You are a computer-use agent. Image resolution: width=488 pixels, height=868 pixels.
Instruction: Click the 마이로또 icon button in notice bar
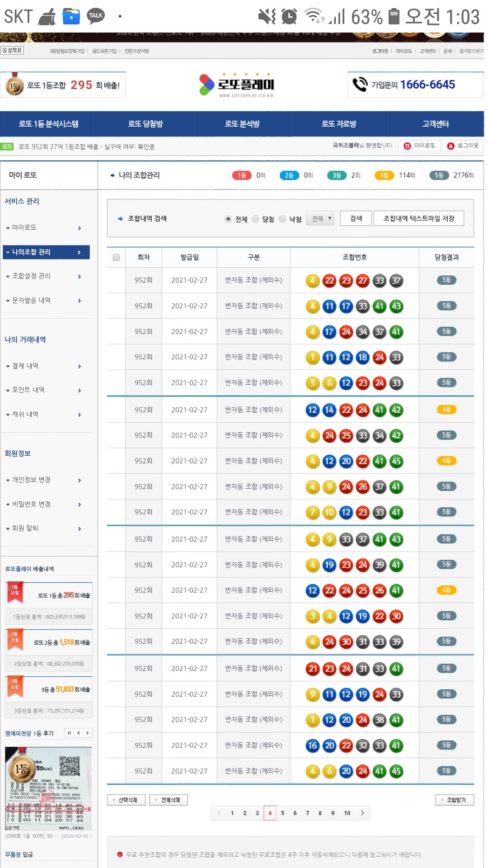click(419, 146)
